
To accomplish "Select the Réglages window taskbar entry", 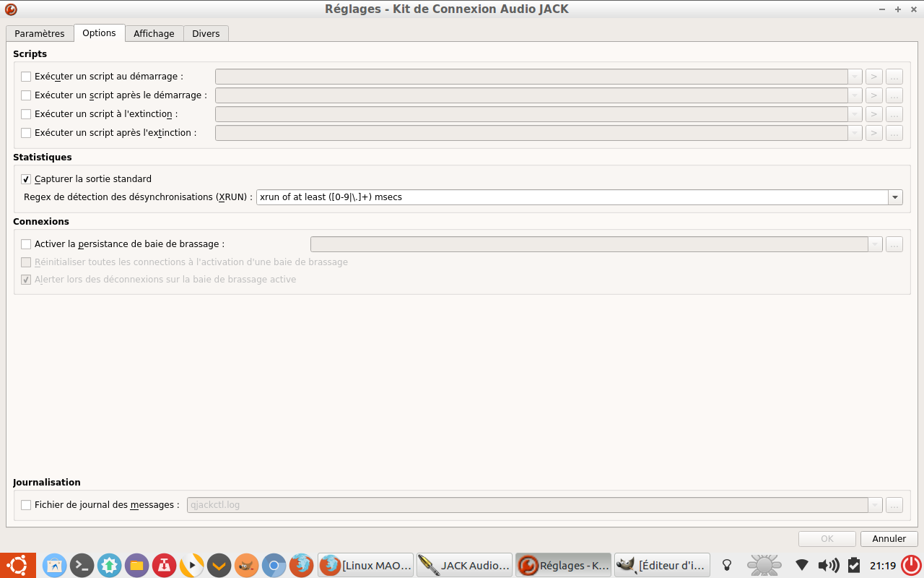I will [564, 565].
